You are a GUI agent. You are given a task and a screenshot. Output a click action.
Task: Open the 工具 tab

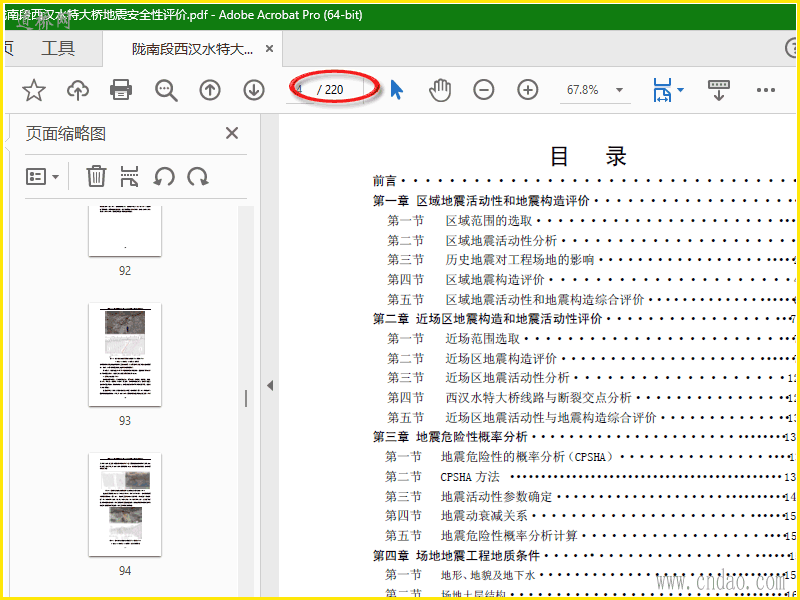[x=58, y=48]
